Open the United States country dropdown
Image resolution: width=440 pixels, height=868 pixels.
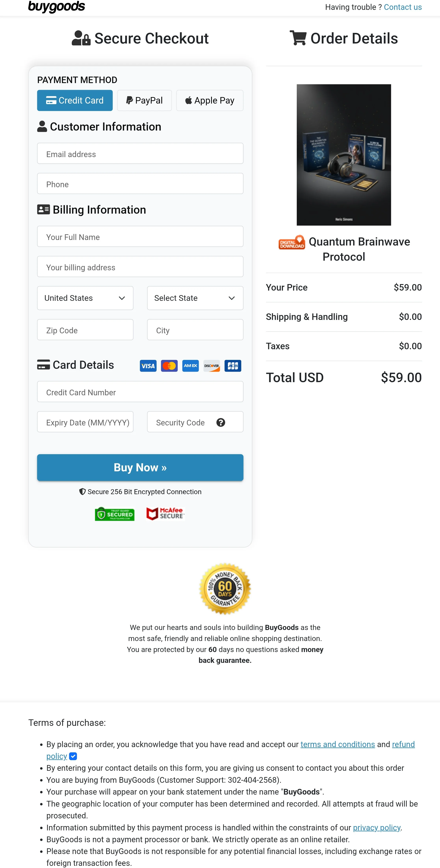[85, 298]
